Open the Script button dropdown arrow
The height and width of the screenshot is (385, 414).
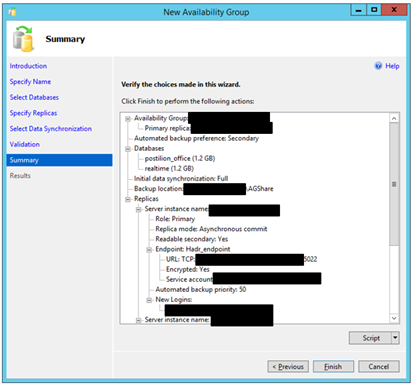[x=395, y=338]
